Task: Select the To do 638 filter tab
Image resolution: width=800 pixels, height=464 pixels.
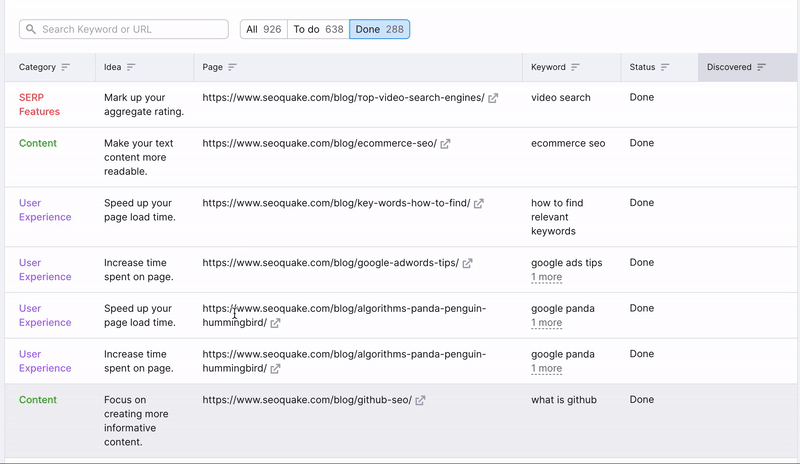Action: pyautogui.click(x=318, y=29)
